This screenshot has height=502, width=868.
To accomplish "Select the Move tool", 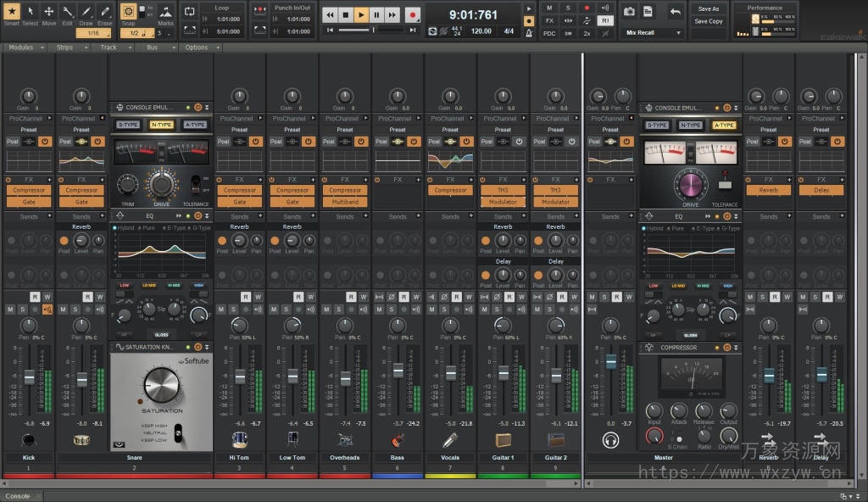I will point(48,12).
